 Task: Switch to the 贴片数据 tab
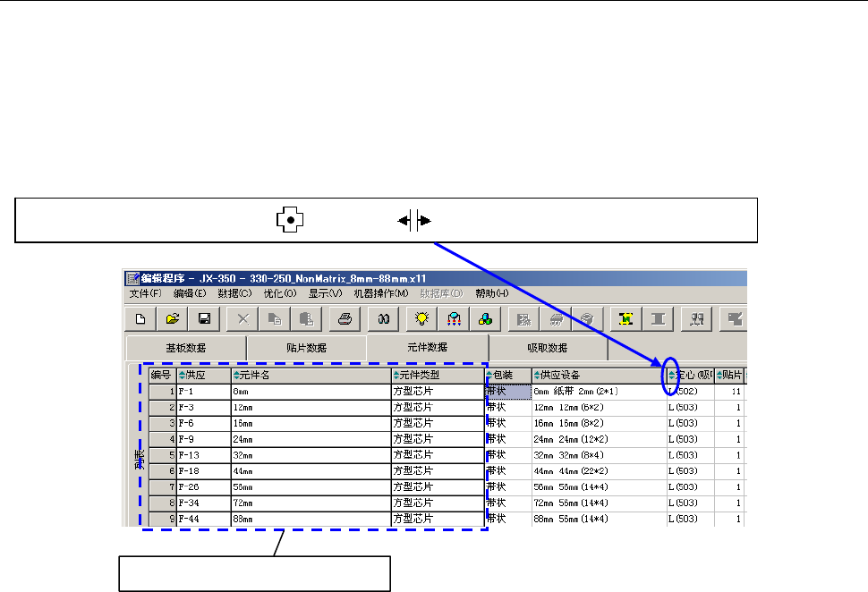click(x=306, y=348)
